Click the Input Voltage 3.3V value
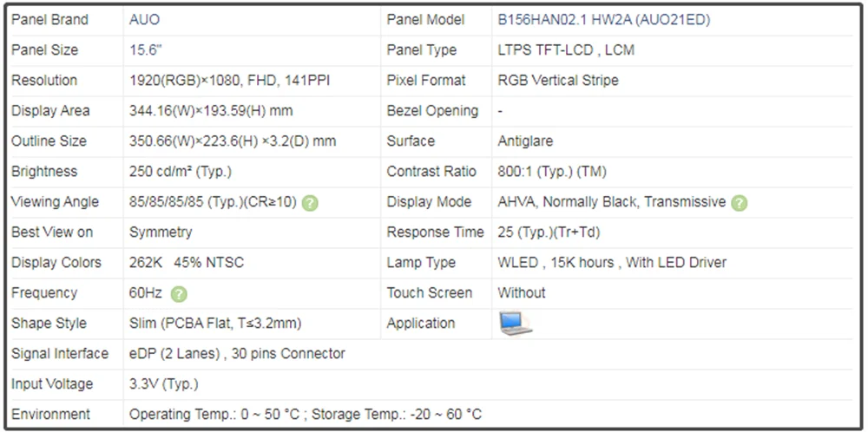This screenshot has width=868, height=432. click(x=163, y=384)
